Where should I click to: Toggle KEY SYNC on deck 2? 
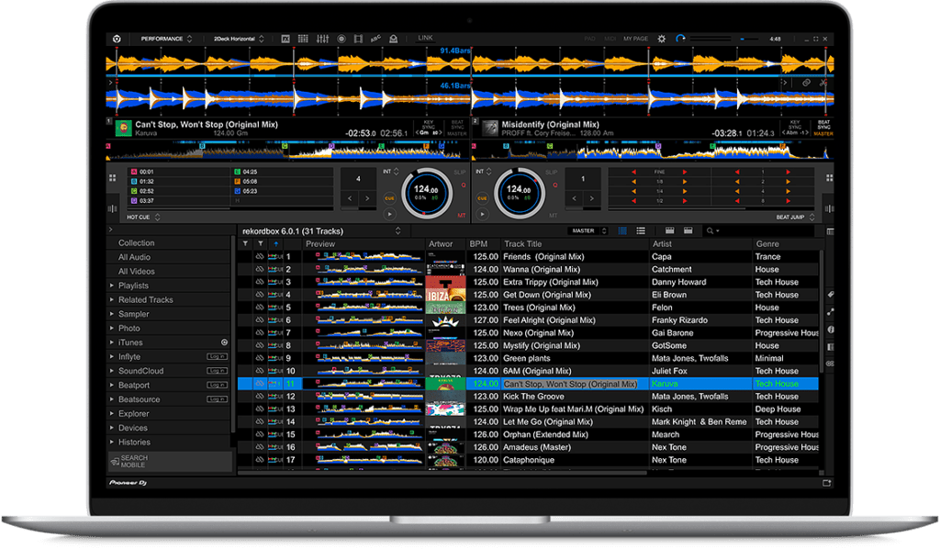[795, 125]
